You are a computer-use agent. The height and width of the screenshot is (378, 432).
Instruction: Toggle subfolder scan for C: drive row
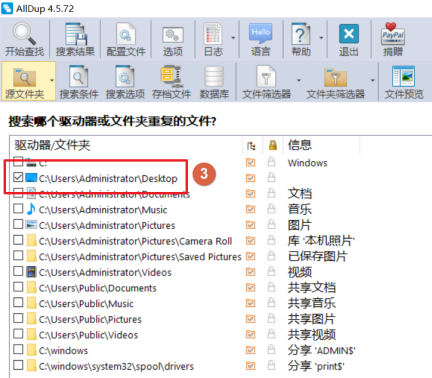(x=250, y=162)
